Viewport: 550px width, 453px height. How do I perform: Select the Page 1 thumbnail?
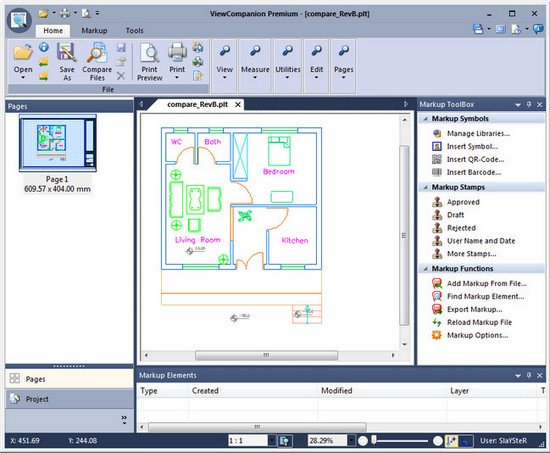pyautogui.click(x=58, y=143)
